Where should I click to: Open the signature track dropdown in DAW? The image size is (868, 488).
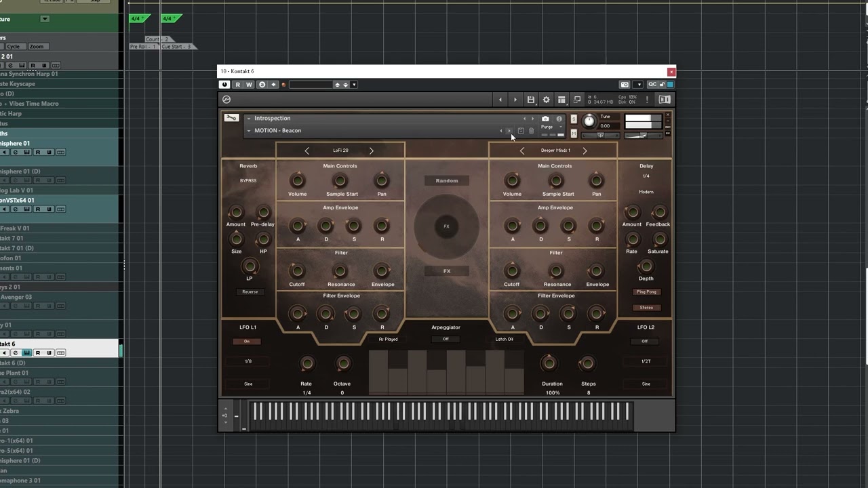pos(45,19)
